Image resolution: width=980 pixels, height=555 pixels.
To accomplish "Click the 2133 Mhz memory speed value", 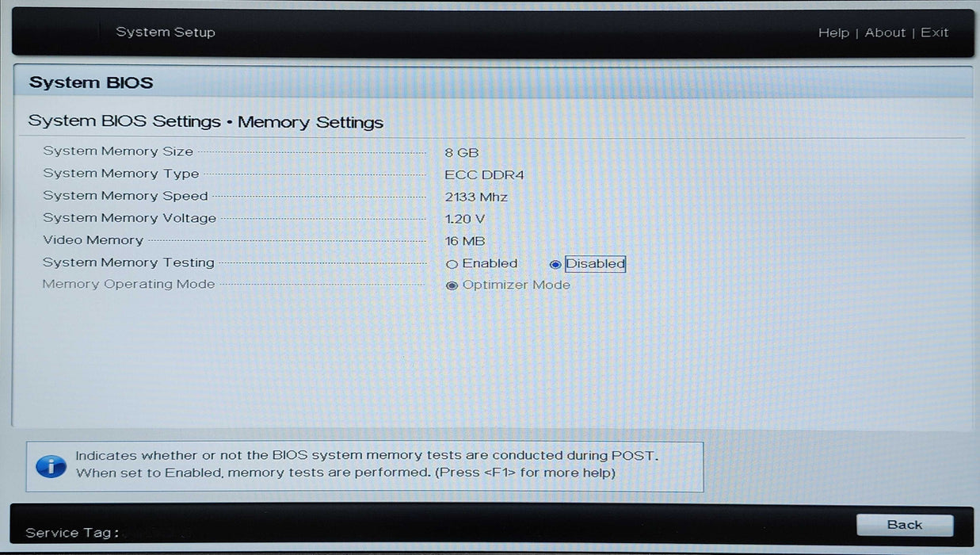I will click(x=476, y=197).
